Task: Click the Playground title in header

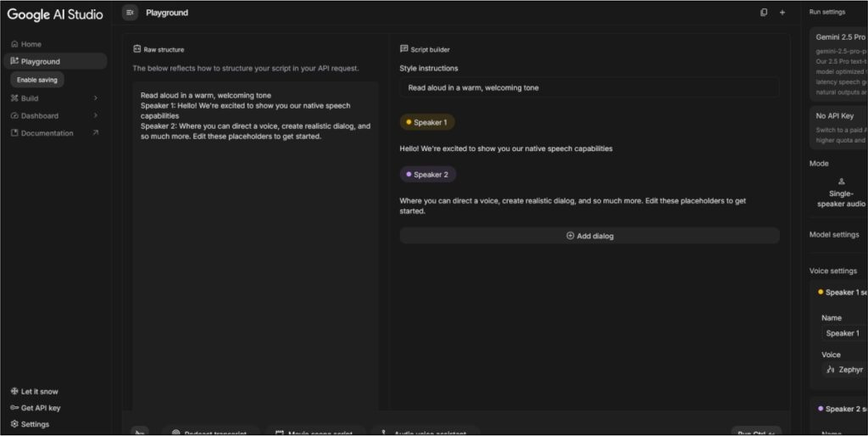Action: (167, 13)
